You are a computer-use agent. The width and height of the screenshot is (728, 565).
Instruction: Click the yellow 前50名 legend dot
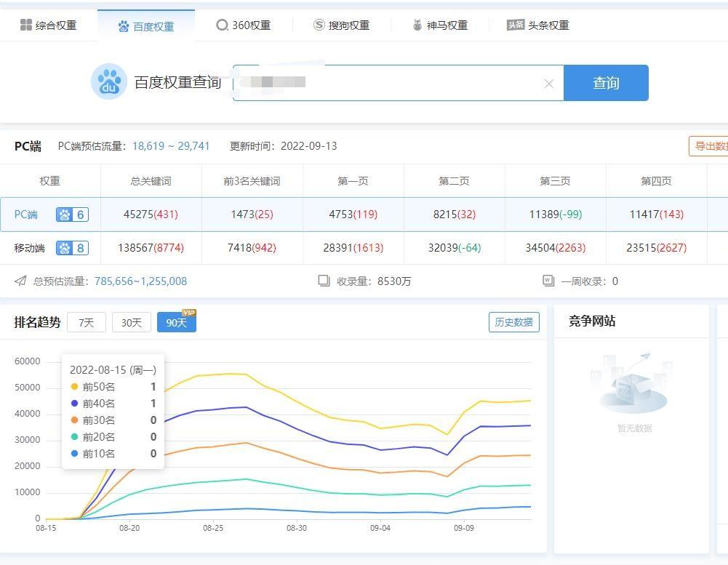coord(74,387)
